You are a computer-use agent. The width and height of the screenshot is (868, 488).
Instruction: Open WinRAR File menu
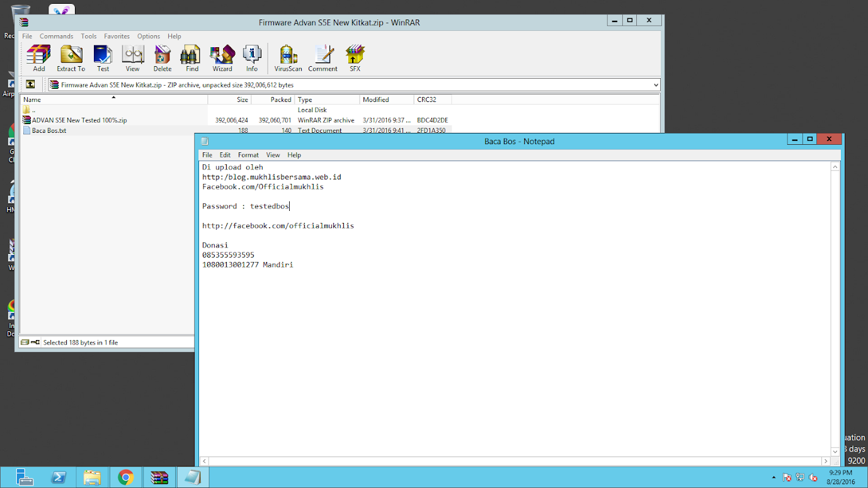coord(27,36)
